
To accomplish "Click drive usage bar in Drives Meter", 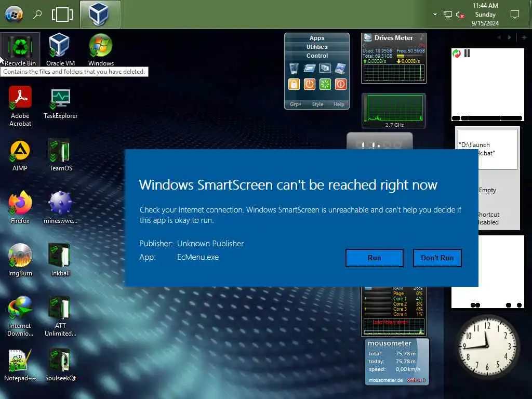I will pos(410,56).
